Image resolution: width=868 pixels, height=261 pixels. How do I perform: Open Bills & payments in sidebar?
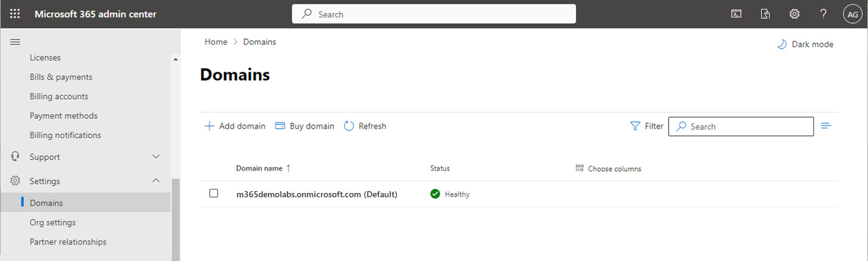tap(61, 77)
